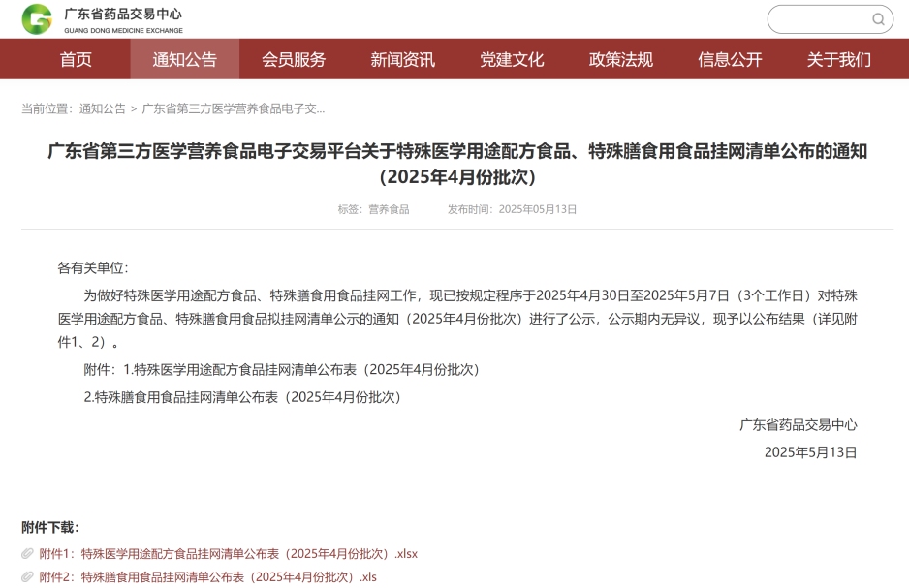
Task: Click the truncated article title breadcrumb
Action: (233, 108)
